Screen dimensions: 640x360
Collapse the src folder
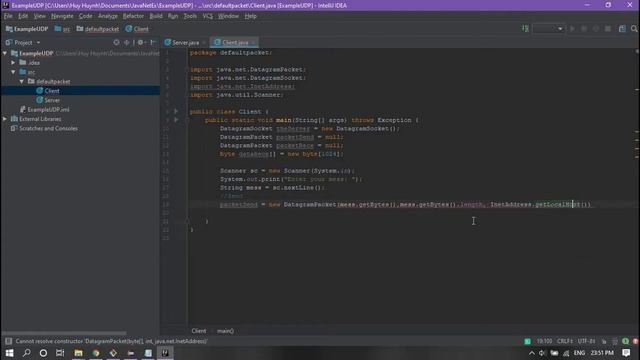point(13,72)
